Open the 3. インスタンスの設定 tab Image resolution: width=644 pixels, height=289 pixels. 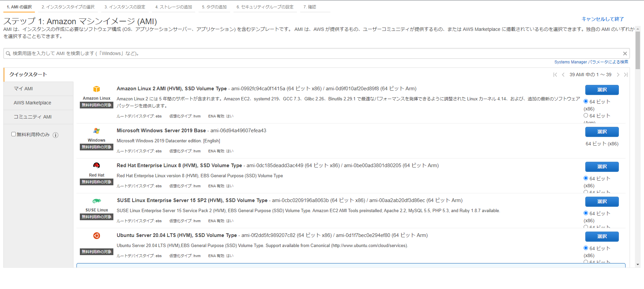(125, 7)
